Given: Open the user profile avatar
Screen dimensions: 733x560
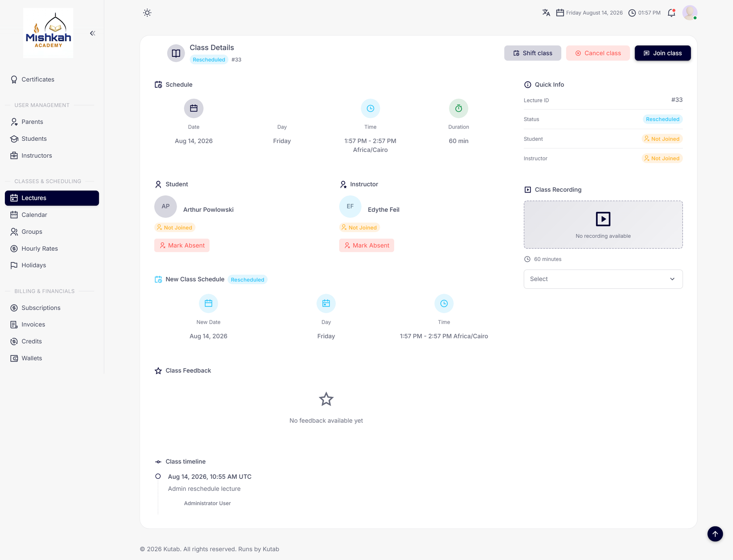Looking at the screenshot, I should (690, 13).
